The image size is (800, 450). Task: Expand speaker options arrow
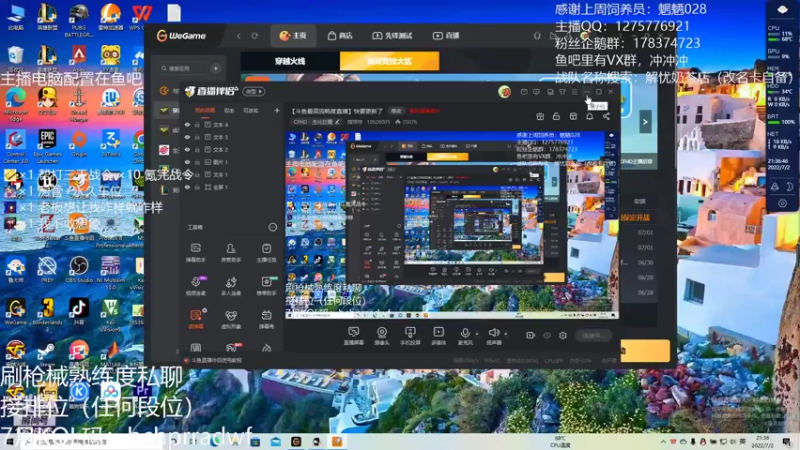point(506,334)
